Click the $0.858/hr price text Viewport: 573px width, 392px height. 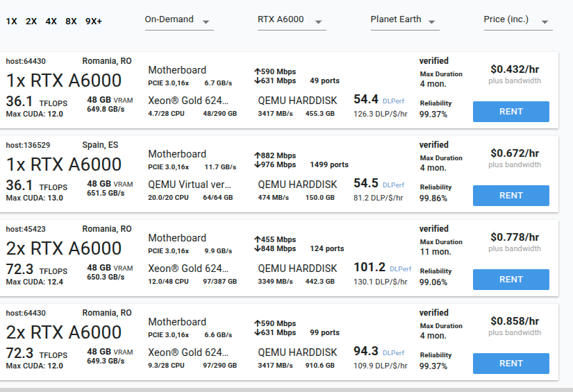515,321
